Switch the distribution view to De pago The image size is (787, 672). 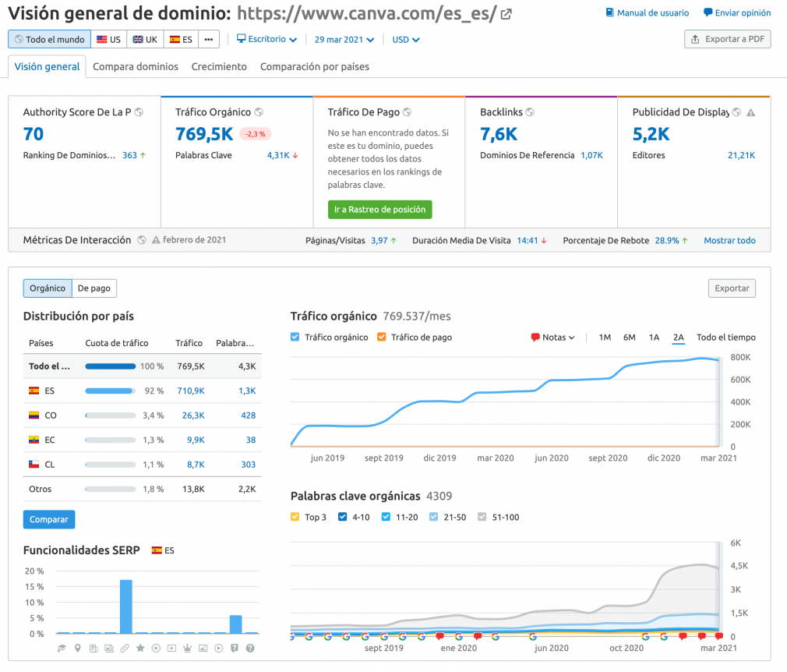pyautogui.click(x=94, y=288)
